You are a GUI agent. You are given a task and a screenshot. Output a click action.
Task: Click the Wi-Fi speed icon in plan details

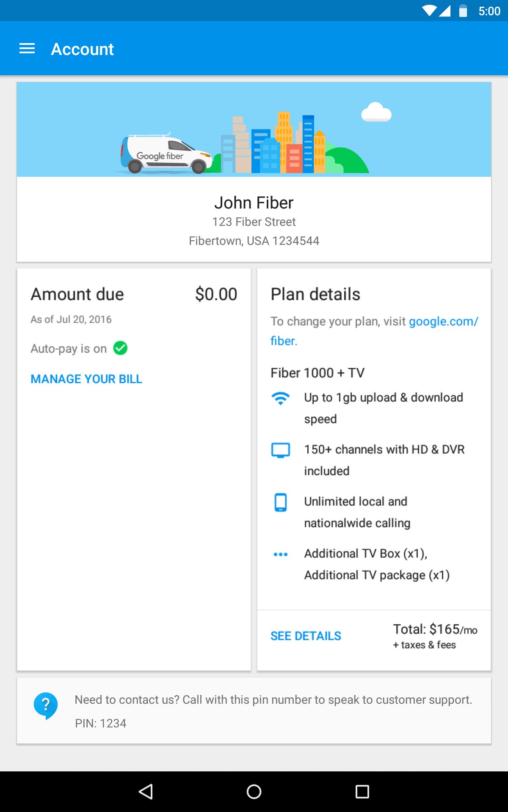coord(280,398)
